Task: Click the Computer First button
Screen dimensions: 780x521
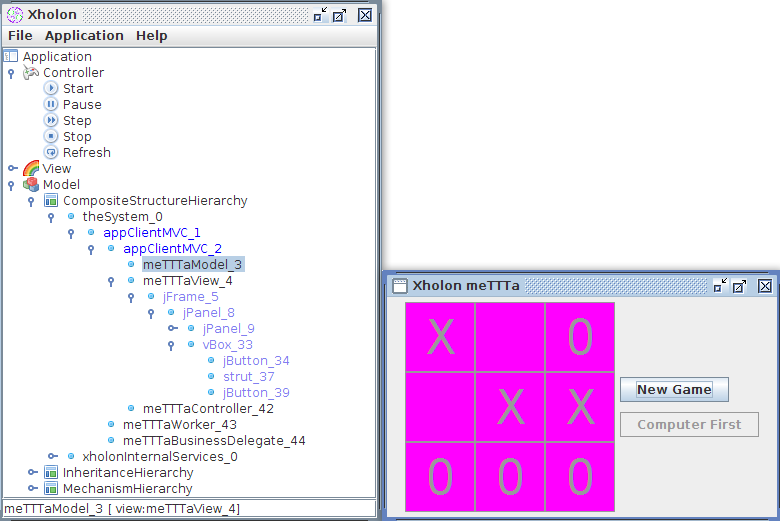Action: [x=689, y=425]
